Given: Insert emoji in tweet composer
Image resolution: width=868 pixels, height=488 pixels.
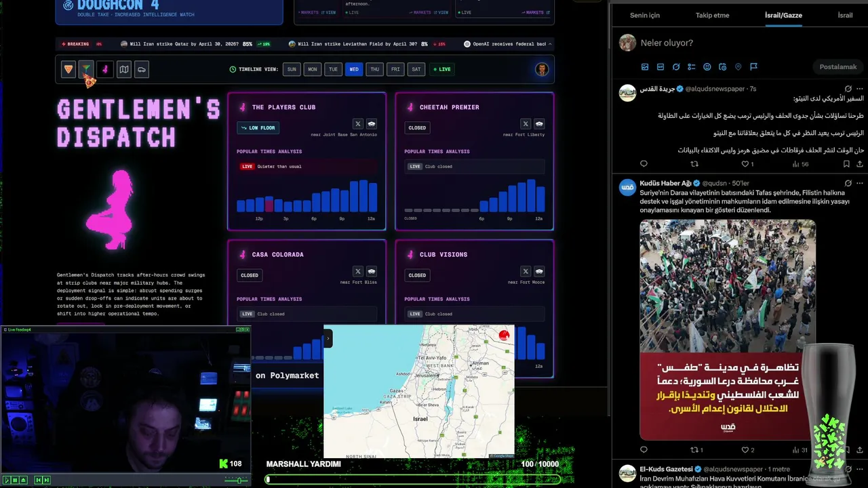Looking at the screenshot, I should 707,67.
